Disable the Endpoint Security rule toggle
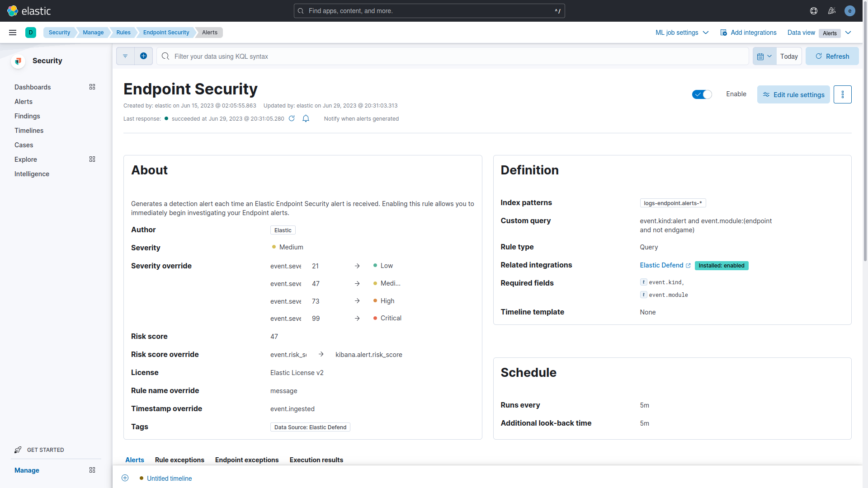 pyautogui.click(x=702, y=94)
